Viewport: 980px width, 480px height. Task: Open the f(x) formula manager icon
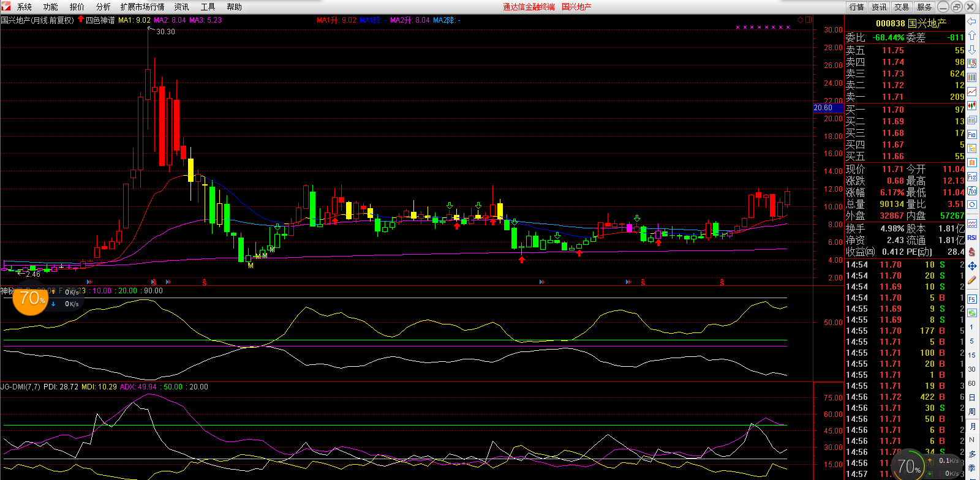(x=972, y=190)
